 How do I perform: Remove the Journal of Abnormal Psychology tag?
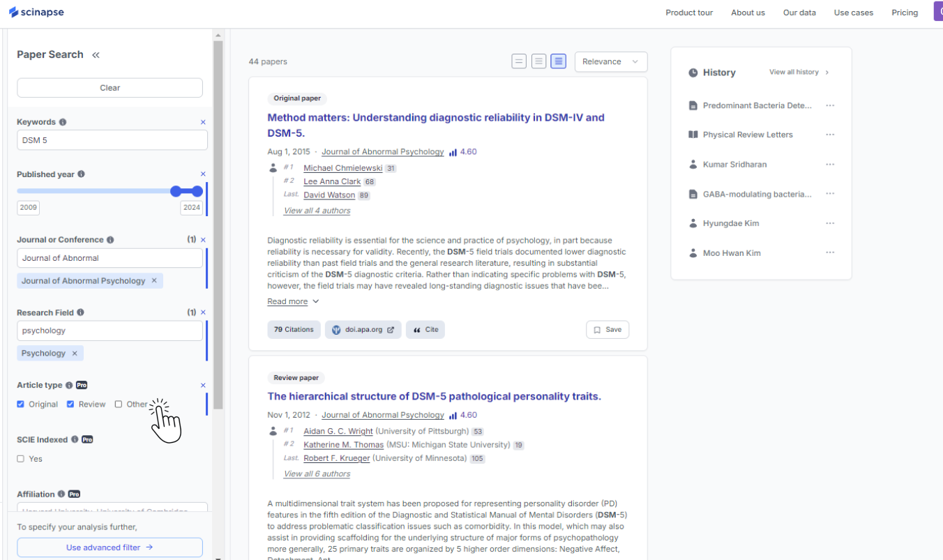tap(154, 281)
